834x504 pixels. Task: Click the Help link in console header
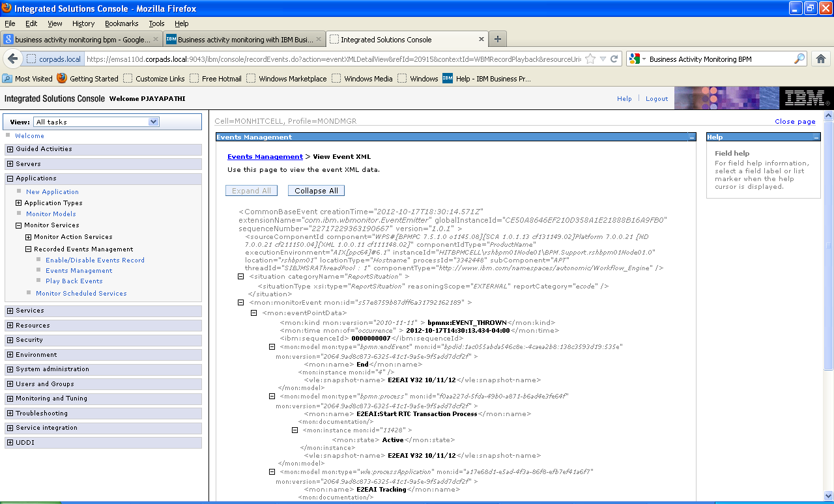tap(624, 99)
